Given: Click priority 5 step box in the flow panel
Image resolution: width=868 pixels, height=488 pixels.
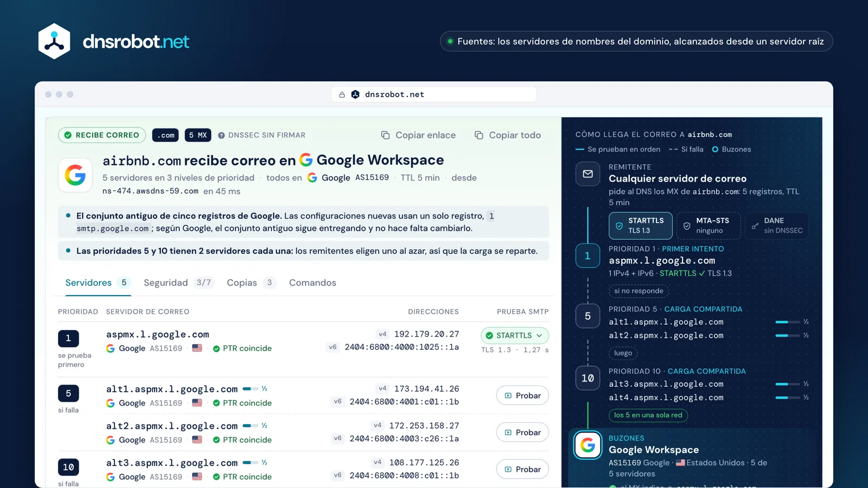Looking at the screenshot, I should pos(588,316).
